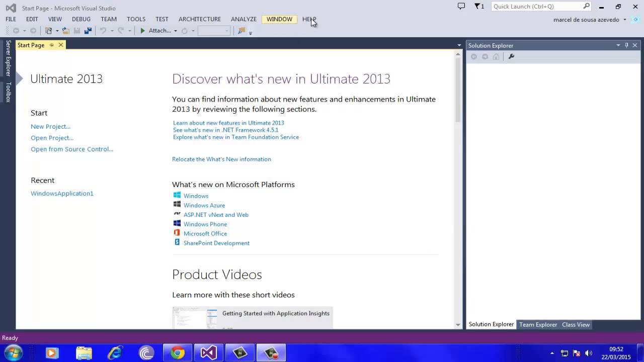
Task: Open Internet Explorer from the taskbar
Action: [x=115, y=353]
